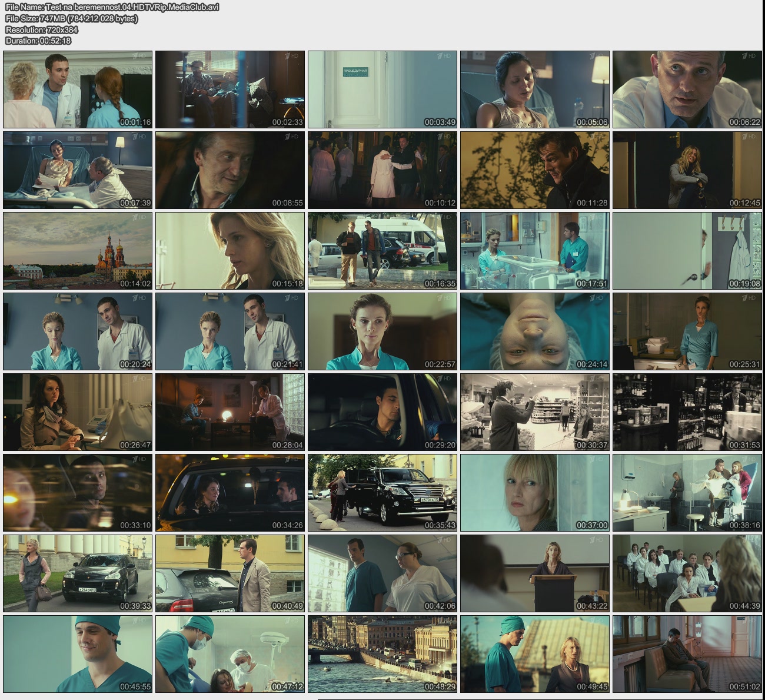765x700 pixels.
Task: Select the door sign frame at 00:03:49
Action: pos(382,89)
